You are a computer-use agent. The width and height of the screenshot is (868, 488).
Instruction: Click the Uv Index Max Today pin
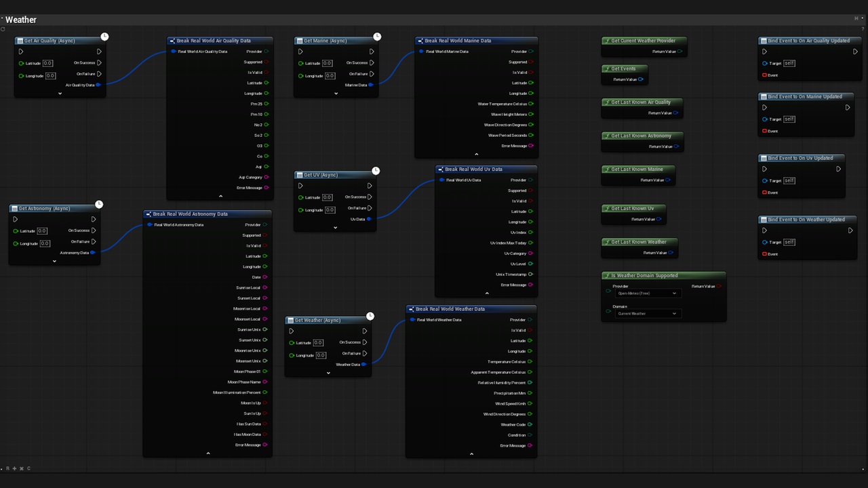click(530, 243)
